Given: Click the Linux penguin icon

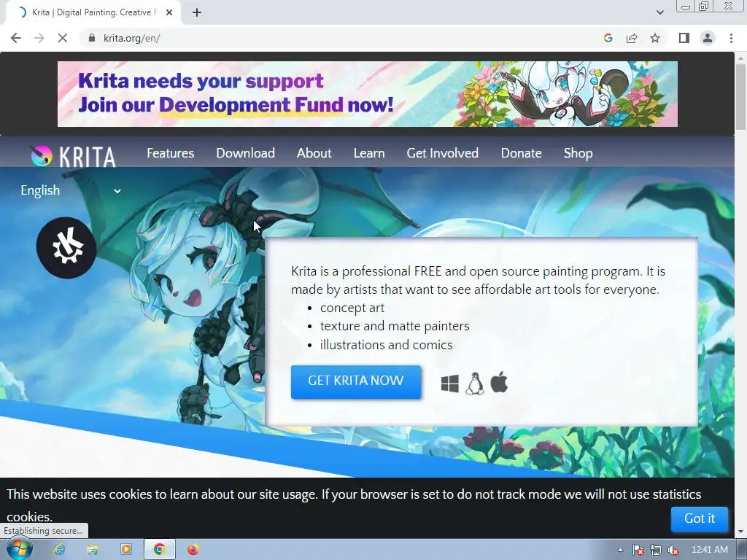Looking at the screenshot, I should [474, 384].
